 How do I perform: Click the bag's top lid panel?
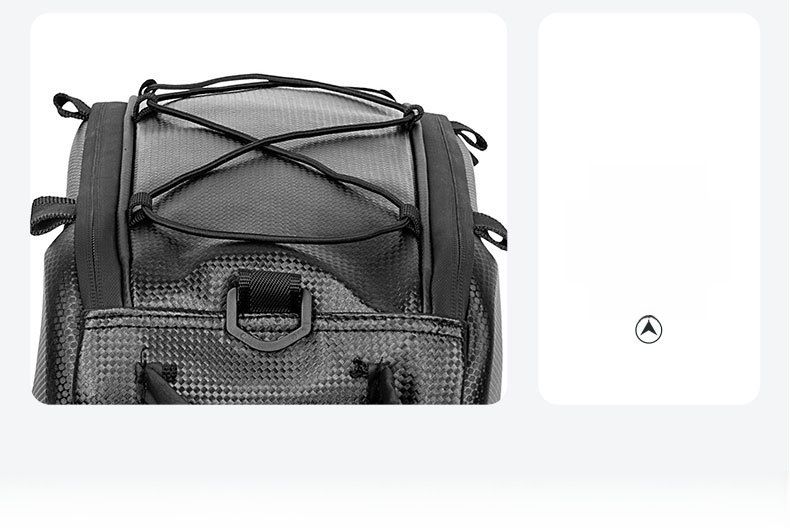click(x=275, y=166)
